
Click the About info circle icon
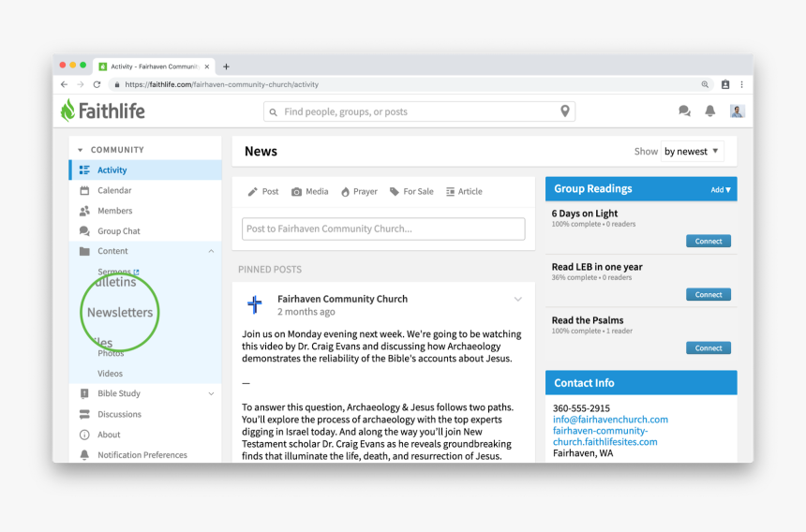pos(84,435)
